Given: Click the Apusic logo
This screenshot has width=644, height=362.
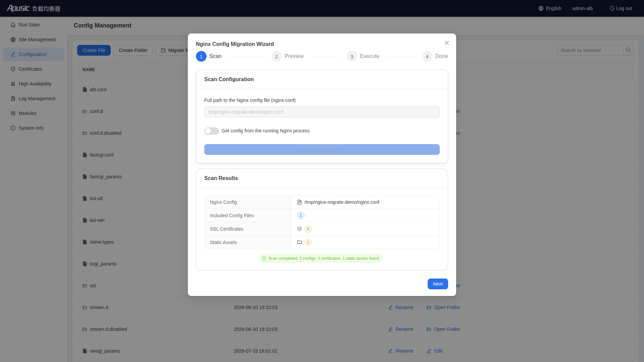Looking at the screenshot, I should click(34, 8).
